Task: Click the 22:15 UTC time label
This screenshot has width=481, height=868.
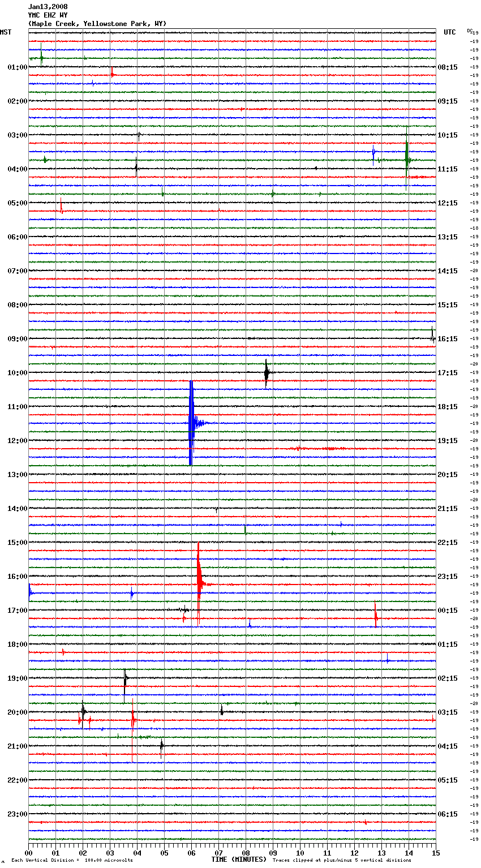Action: [x=448, y=543]
